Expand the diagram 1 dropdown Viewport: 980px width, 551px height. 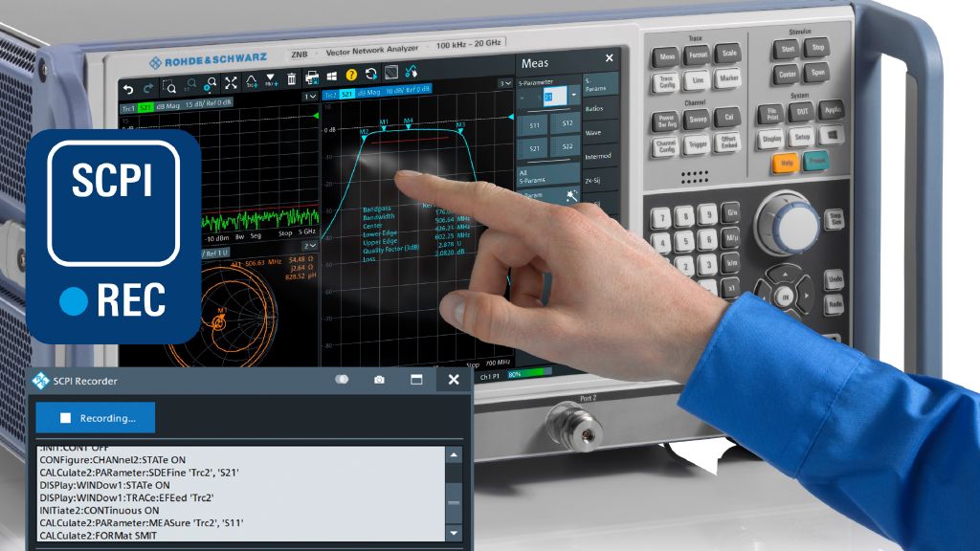[x=309, y=97]
